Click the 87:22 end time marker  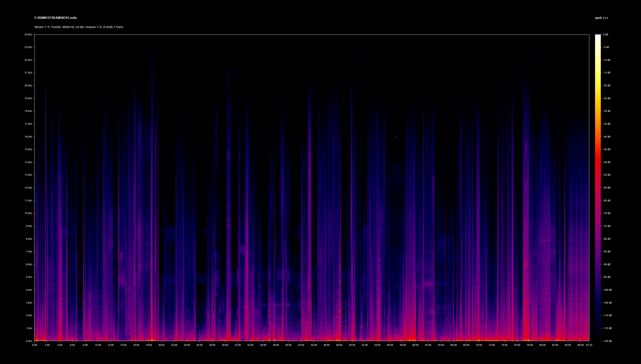pos(589,345)
